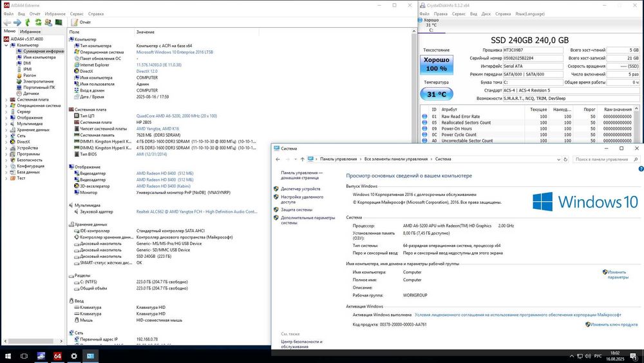Image resolution: width=644 pixels, height=363 pixels.
Task: Click refresh icon next to Система address bar
Action: (565, 159)
